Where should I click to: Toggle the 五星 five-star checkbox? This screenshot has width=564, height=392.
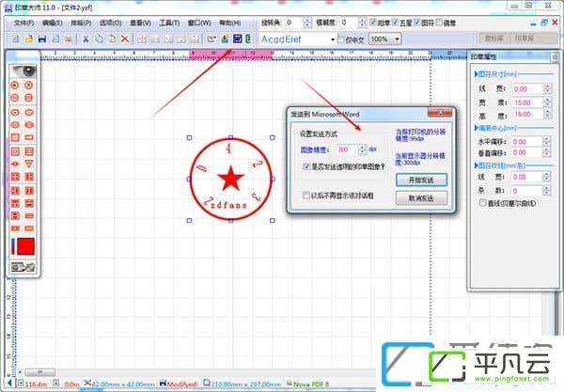[396, 23]
